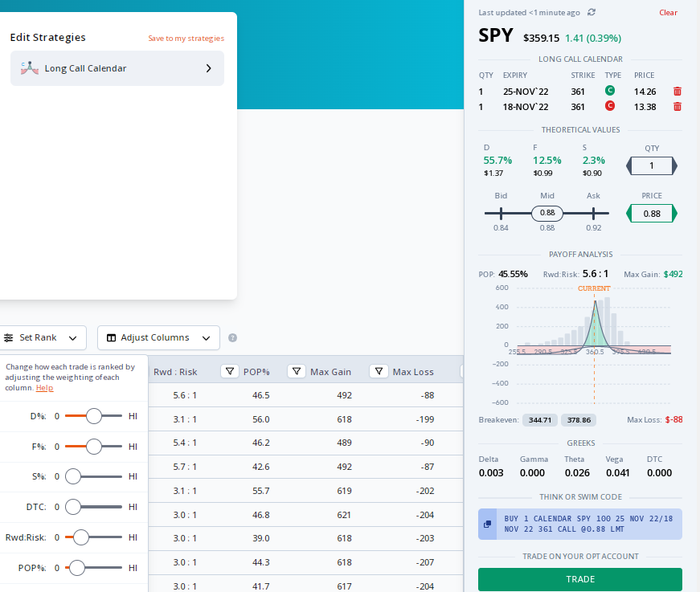Click the refresh icon beside Last updated
The width and height of the screenshot is (700, 592).
592,13
